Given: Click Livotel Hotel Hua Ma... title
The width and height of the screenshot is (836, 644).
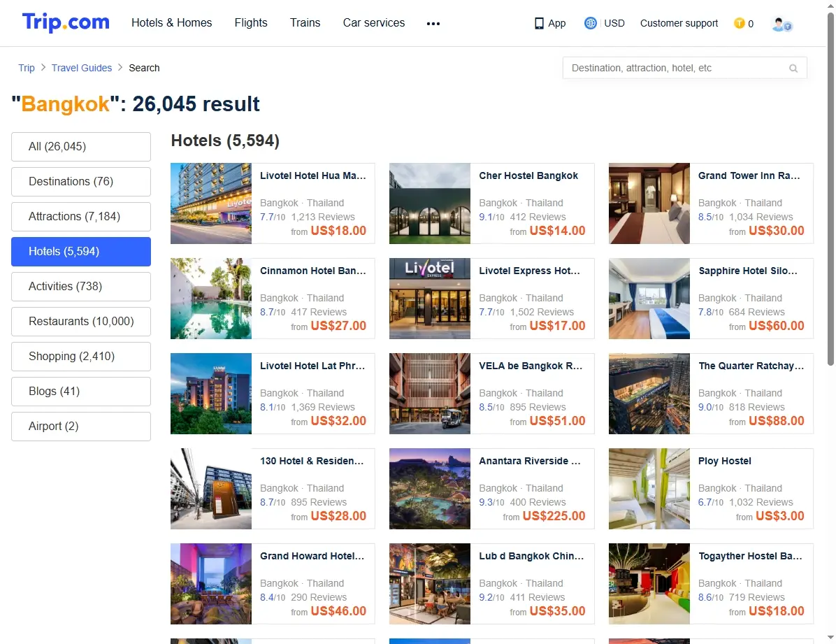Looking at the screenshot, I should click(x=313, y=176).
